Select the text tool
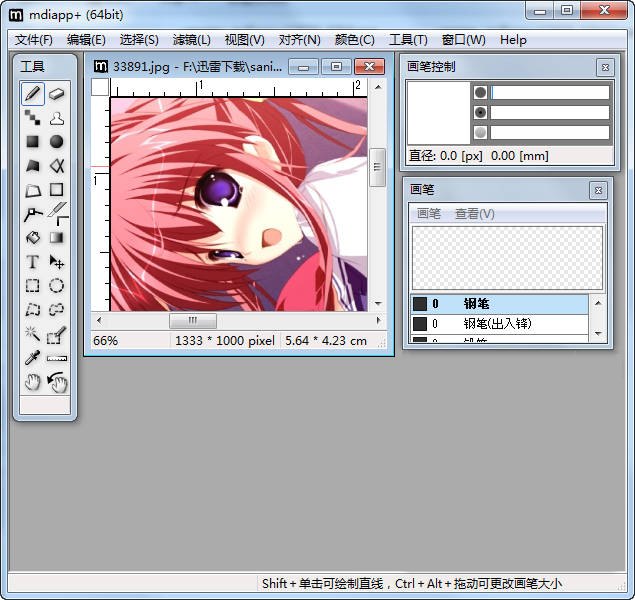635x600 pixels. point(33,262)
